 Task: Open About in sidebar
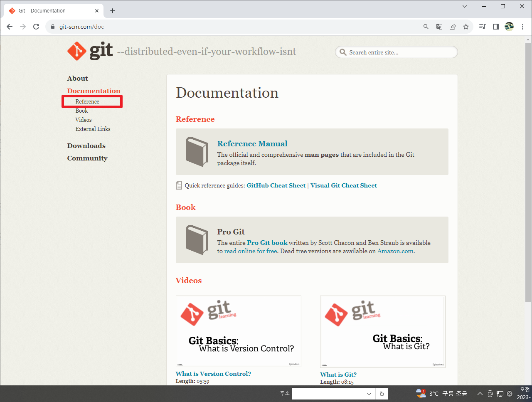tap(77, 78)
